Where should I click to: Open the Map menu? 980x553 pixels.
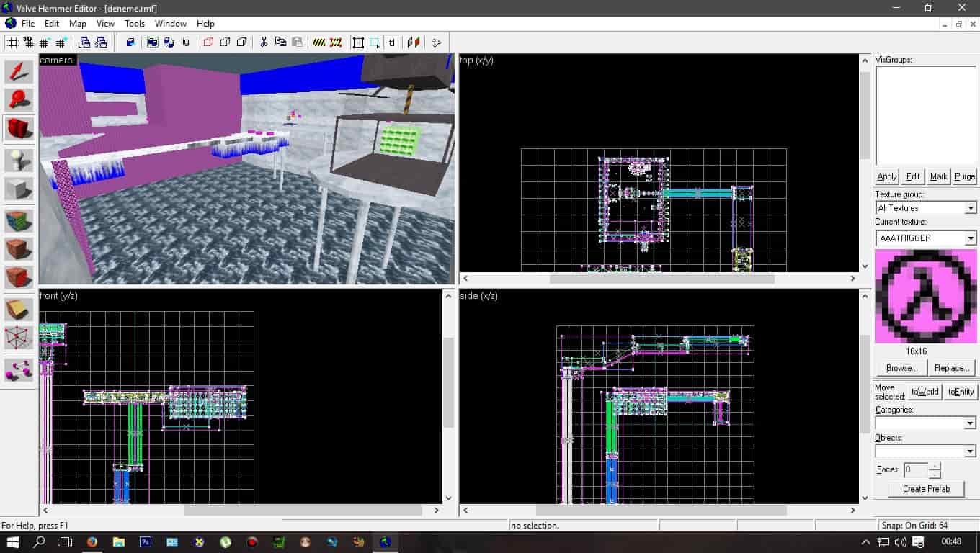click(x=78, y=24)
